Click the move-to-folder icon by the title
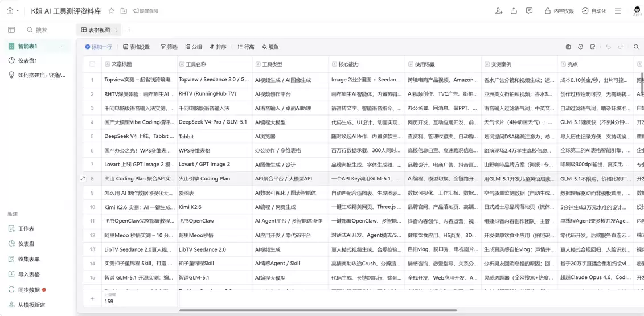The height and width of the screenshot is (316, 644). (124, 11)
